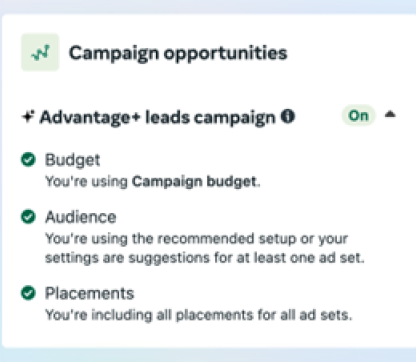The image size is (416, 362).
Task: Click the info icon beside Advantage+ leads campaign
Action: tap(288, 116)
